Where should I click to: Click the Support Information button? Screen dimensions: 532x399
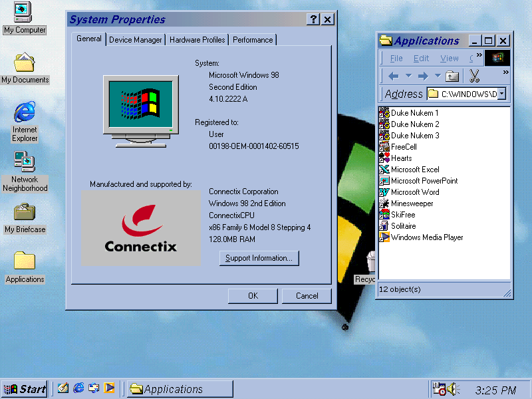[259, 258]
